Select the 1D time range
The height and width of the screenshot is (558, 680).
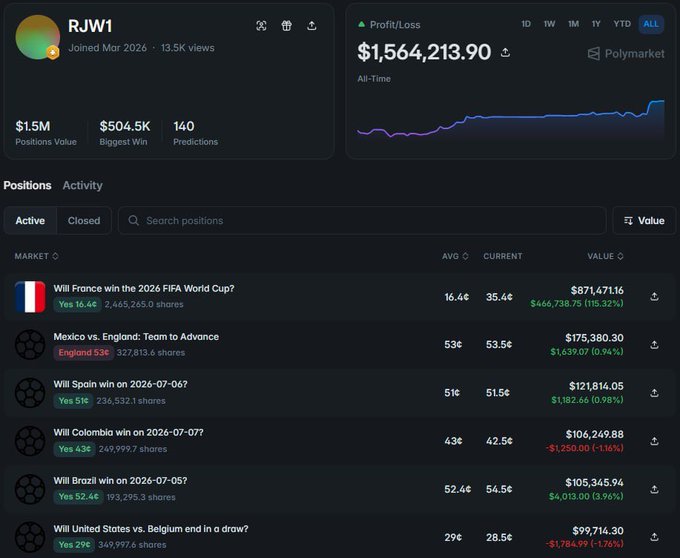(x=526, y=24)
